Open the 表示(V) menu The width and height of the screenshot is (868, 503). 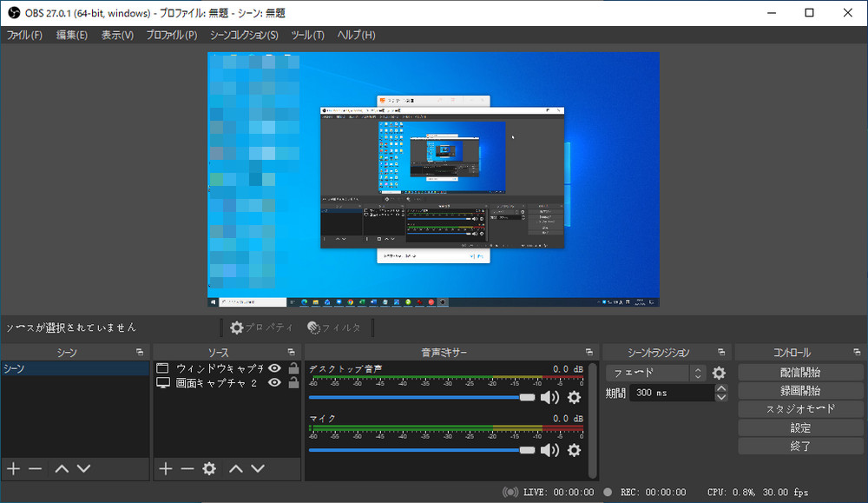[x=117, y=35]
